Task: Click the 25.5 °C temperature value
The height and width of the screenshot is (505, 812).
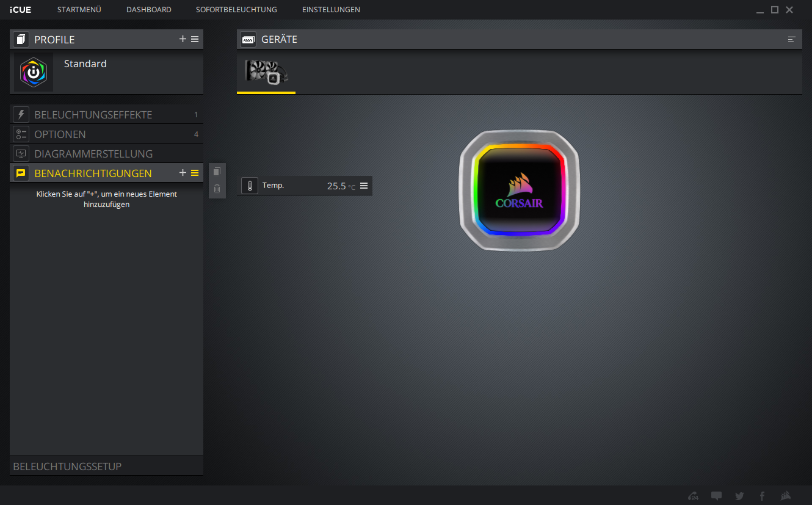Action: [x=341, y=186]
